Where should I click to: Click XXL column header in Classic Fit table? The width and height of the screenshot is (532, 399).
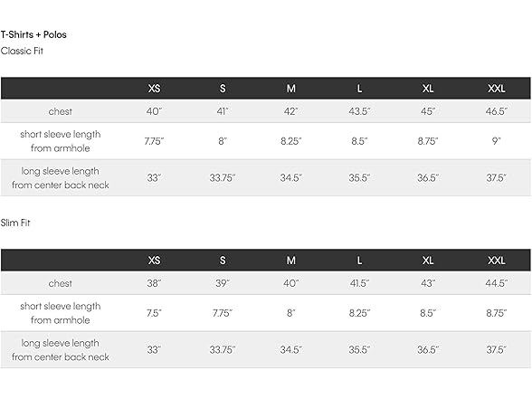[x=497, y=89]
